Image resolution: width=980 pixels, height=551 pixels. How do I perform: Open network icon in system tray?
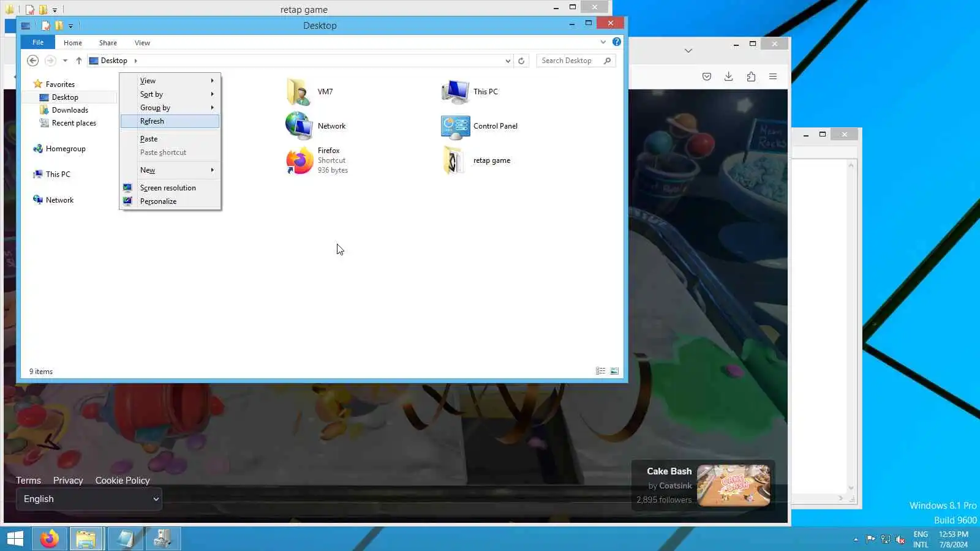tap(886, 539)
